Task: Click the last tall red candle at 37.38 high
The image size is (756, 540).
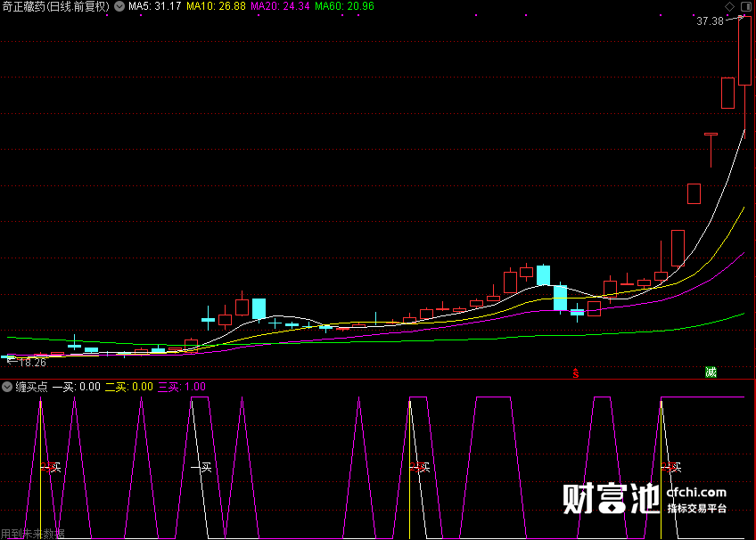Action: point(744,51)
